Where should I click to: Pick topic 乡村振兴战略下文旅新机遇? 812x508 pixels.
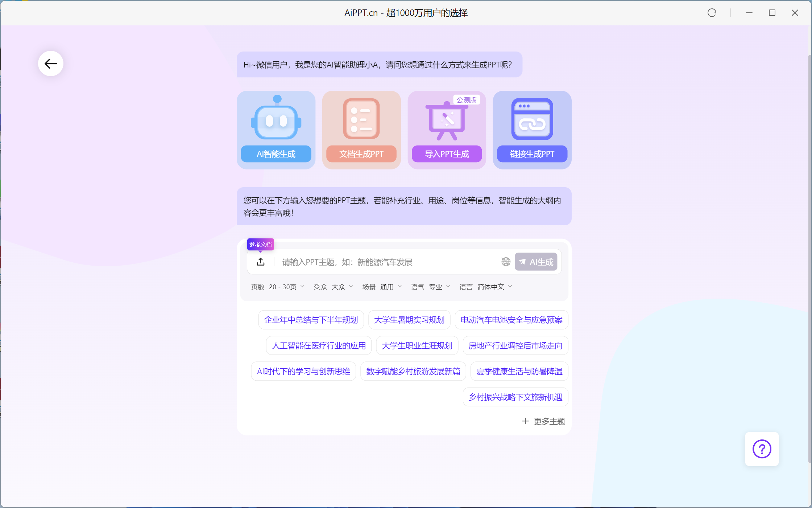515,397
